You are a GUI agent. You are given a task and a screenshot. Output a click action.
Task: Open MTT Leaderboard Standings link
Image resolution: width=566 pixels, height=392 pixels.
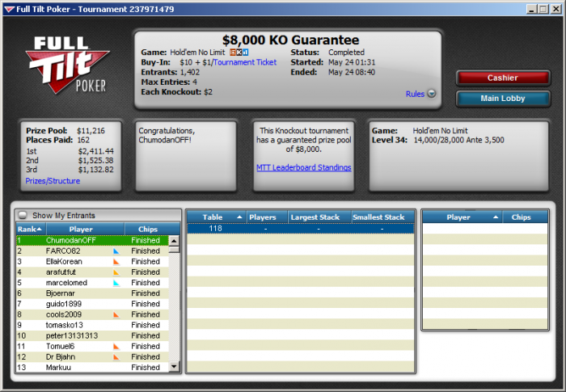point(303,167)
